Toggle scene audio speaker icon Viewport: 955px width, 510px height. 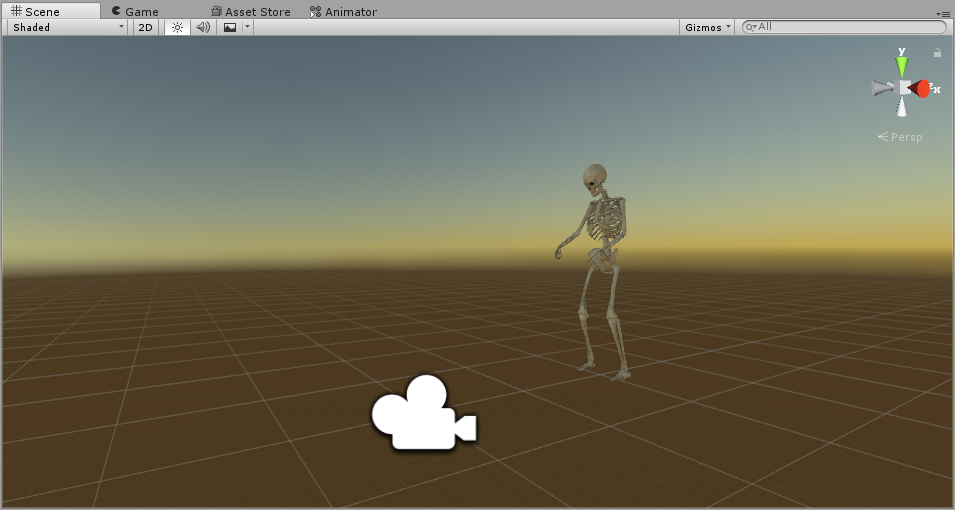tap(203, 27)
